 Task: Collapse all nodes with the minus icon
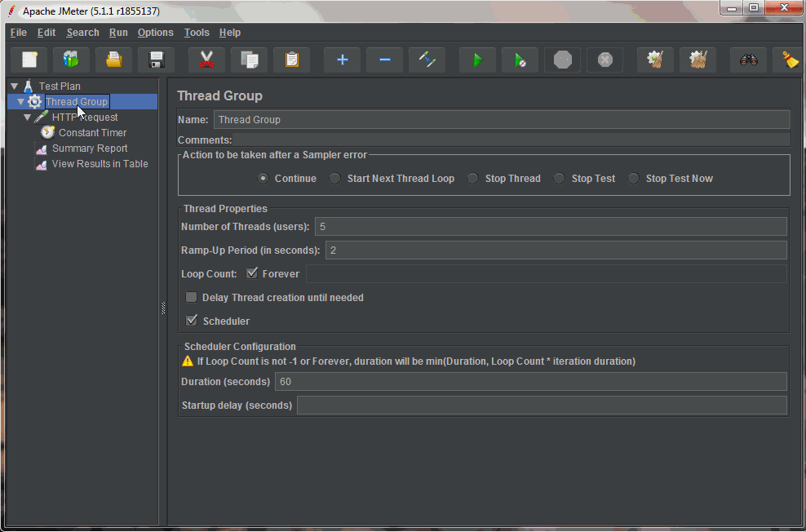point(384,59)
